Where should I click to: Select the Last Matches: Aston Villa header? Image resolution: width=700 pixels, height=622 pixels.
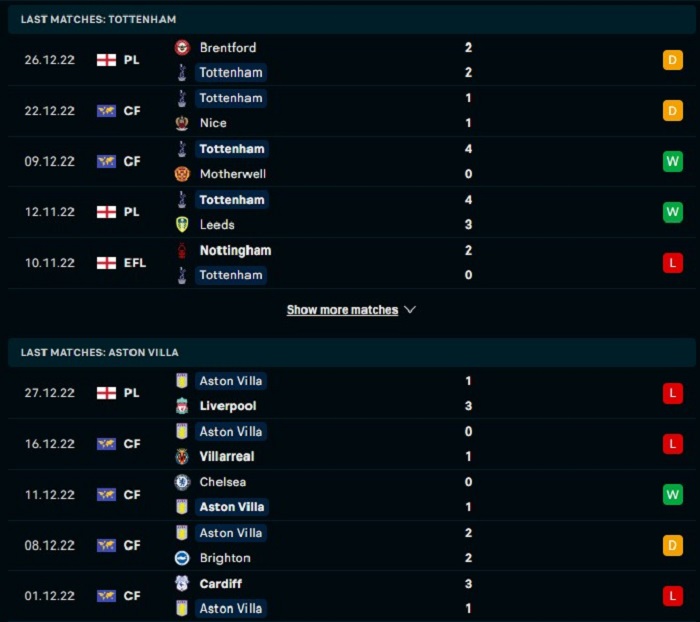pos(351,352)
